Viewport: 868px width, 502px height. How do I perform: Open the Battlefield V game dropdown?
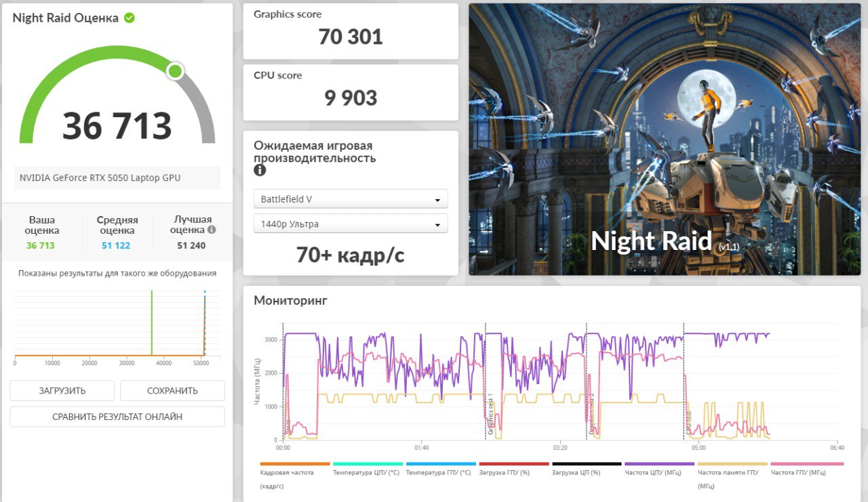click(351, 199)
